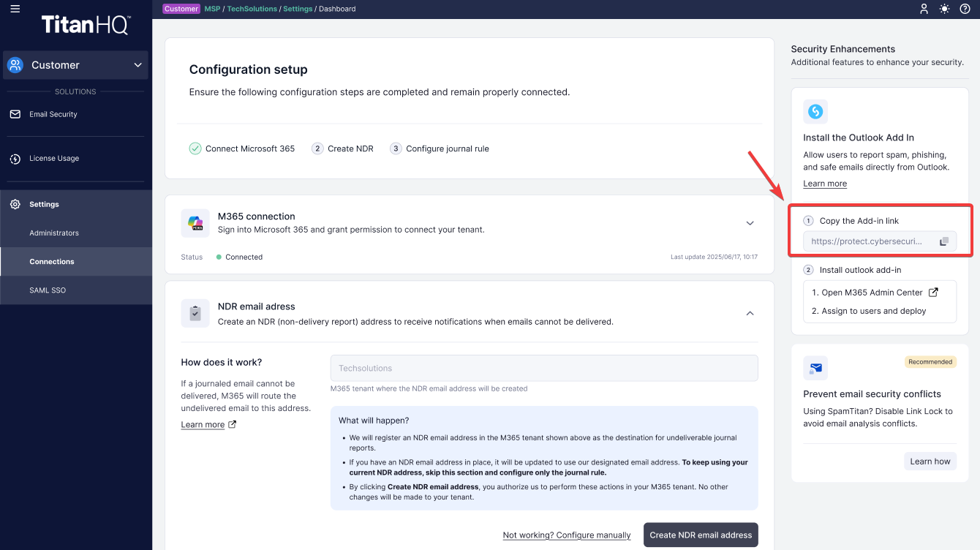Click the Security Enhancements heading
The height and width of the screenshot is (550, 980).
coord(843,49)
